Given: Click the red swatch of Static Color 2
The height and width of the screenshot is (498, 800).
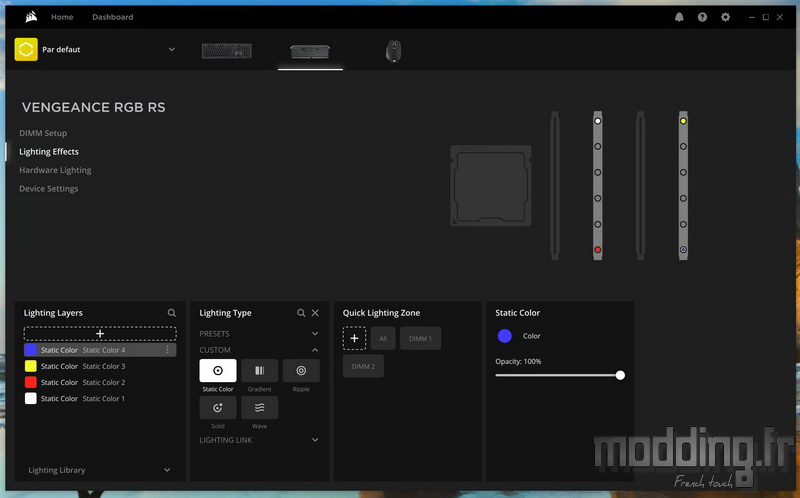Looking at the screenshot, I should (x=31, y=382).
